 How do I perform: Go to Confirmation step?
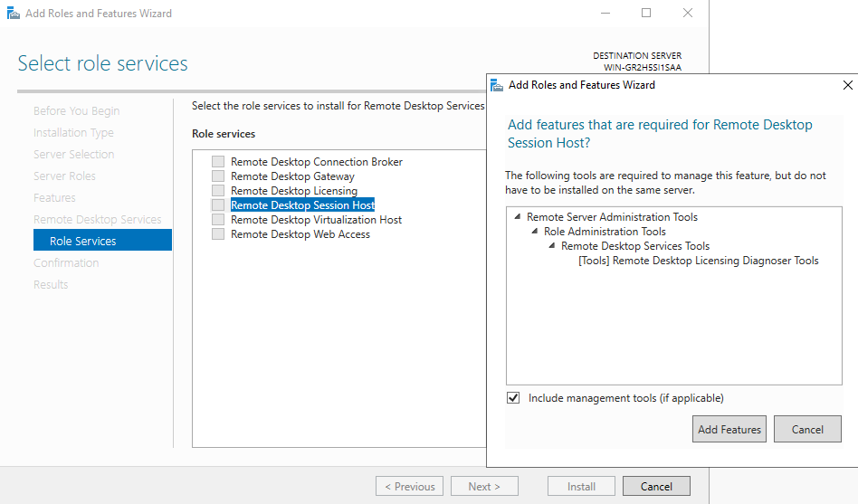(x=66, y=262)
